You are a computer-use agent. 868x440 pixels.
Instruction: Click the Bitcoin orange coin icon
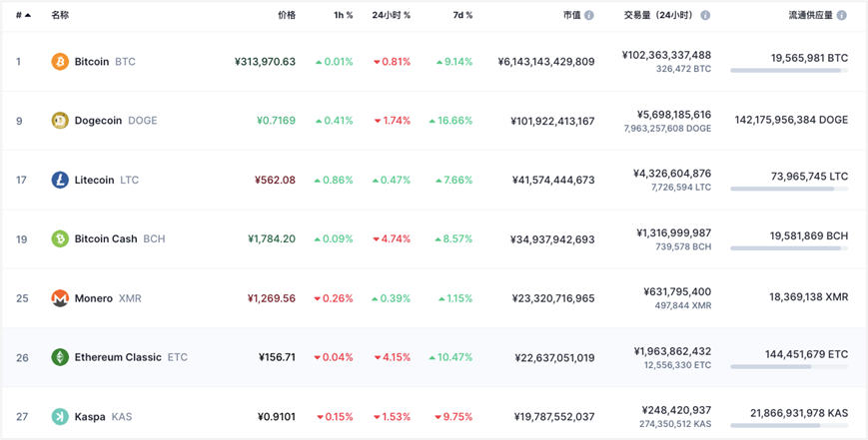[x=60, y=62]
